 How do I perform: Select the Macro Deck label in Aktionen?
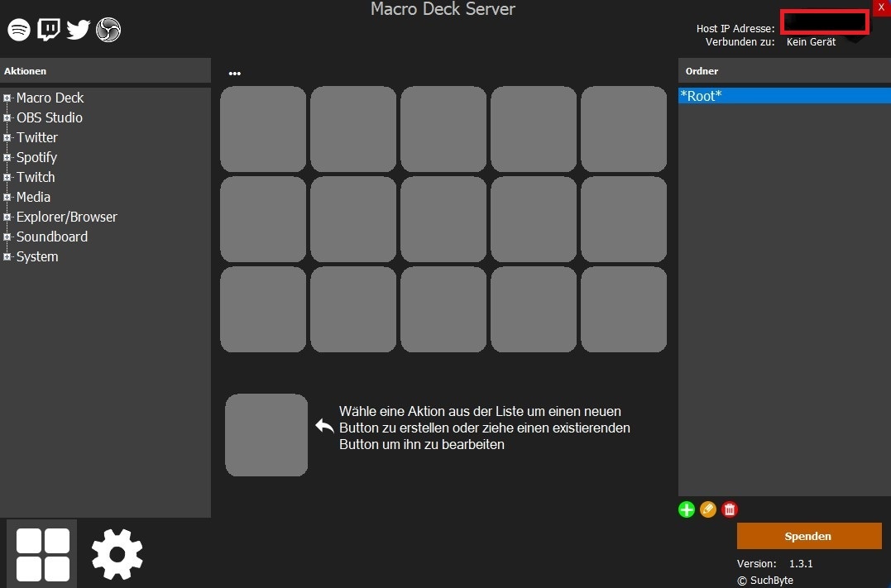[x=50, y=98]
